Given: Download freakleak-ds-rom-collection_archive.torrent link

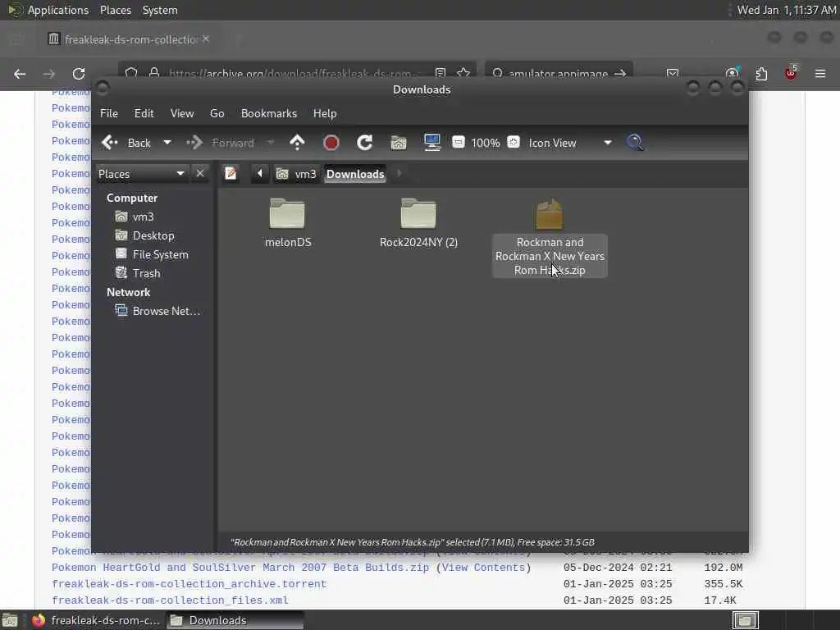Looking at the screenshot, I should point(189,584).
